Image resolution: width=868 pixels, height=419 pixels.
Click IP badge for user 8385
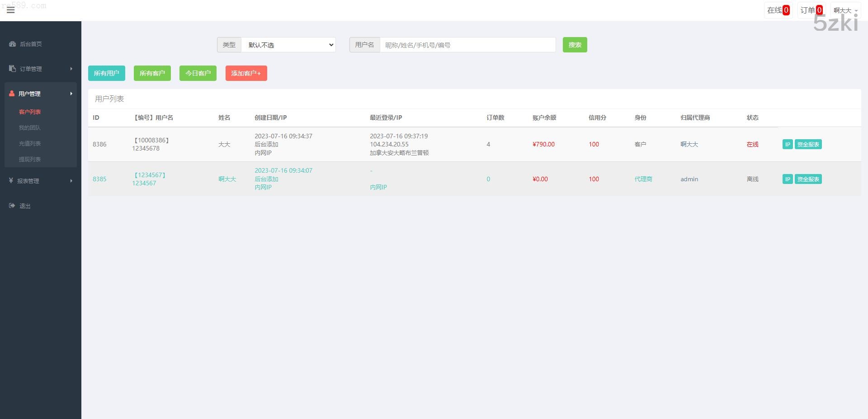click(787, 179)
